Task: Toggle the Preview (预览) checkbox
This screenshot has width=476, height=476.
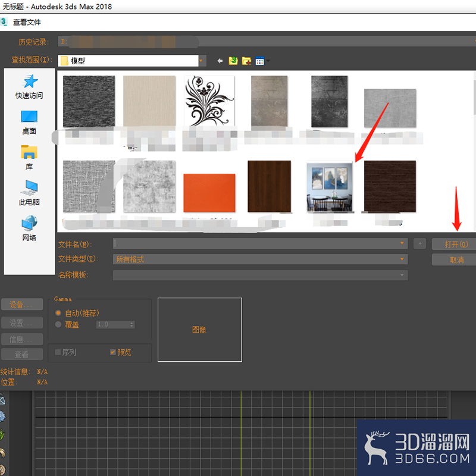Action: click(x=113, y=352)
